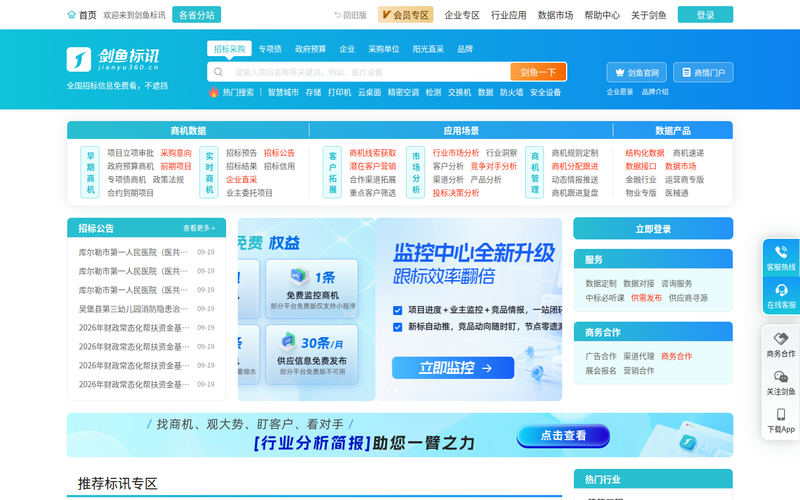Open 渠道代理 link in 商务合作
Image resolution: width=800 pixels, height=500 pixels.
639,356
